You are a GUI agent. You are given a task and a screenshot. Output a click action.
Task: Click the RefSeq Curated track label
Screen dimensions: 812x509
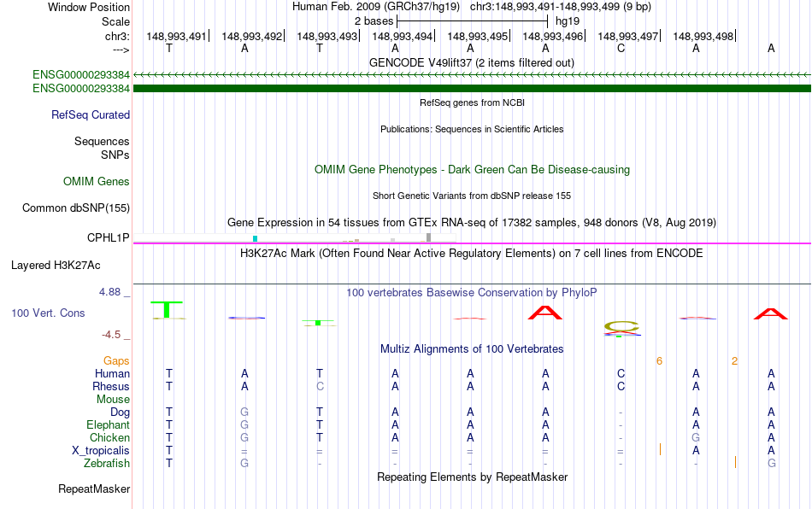point(91,114)
